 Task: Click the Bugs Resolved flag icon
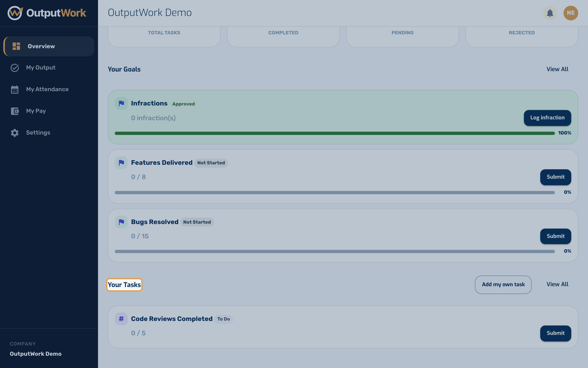(121, 222)
